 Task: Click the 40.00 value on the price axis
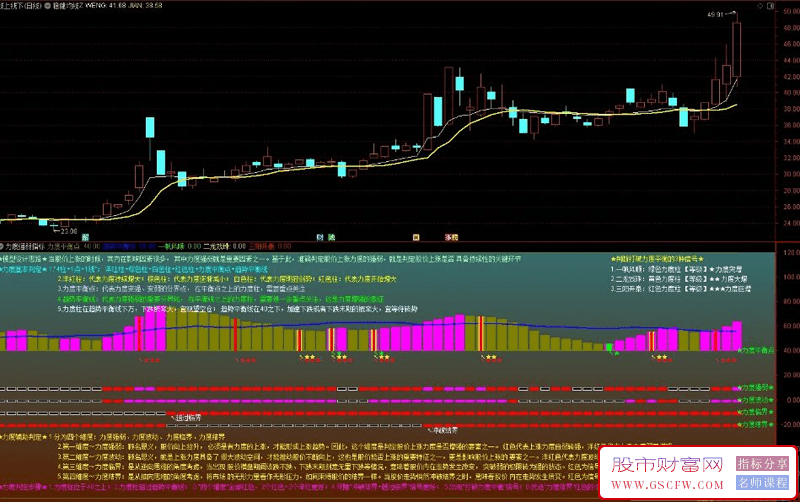click(x=791, y=93)
